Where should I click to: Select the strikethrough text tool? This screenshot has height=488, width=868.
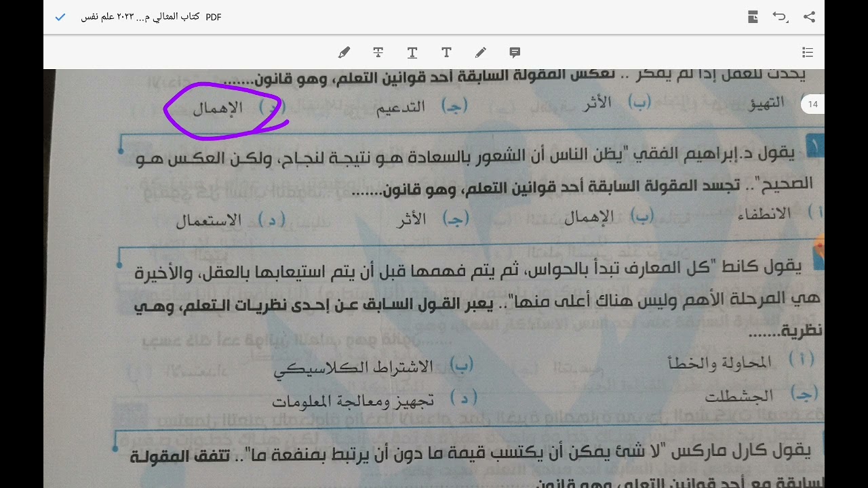coord(378,52)
